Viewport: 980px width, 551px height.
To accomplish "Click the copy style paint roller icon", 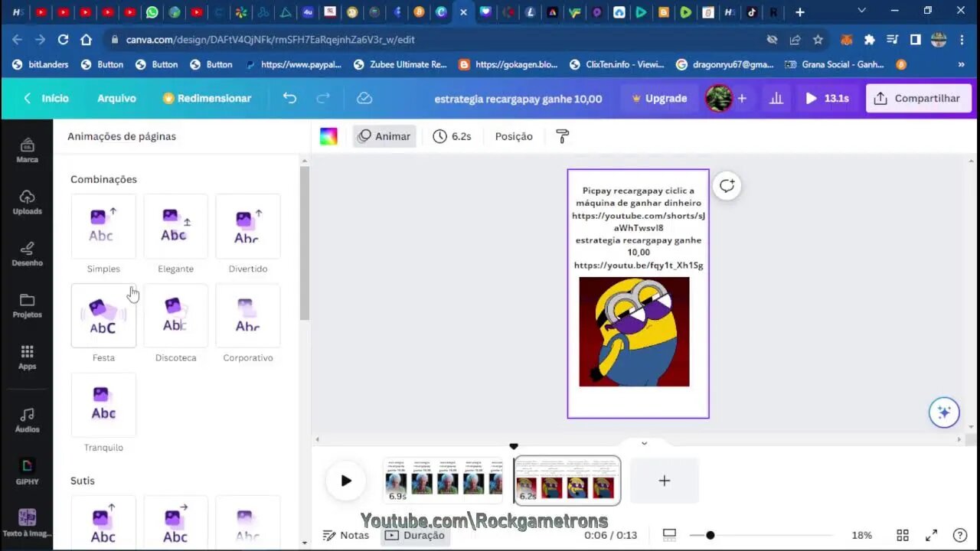I will click(x=562, y=136).
